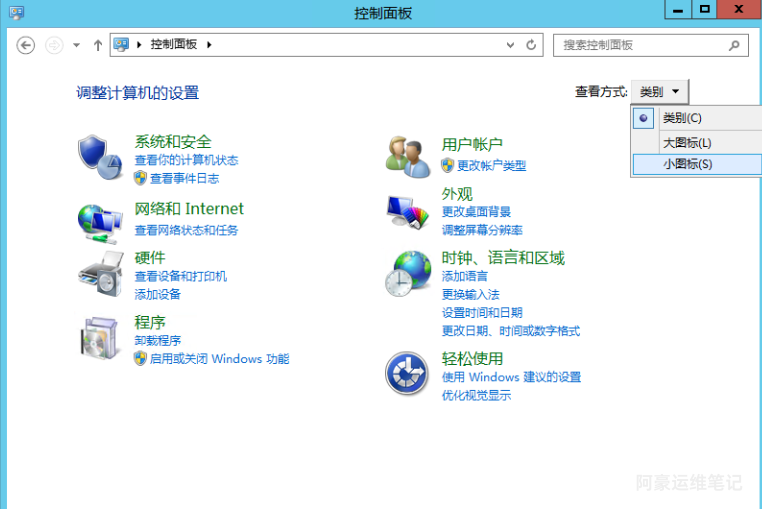Image resolution: width=762 pixels, height=509 pixels.
Task: Open the 硬件 category heading
Action: click(x=150, y=257)
